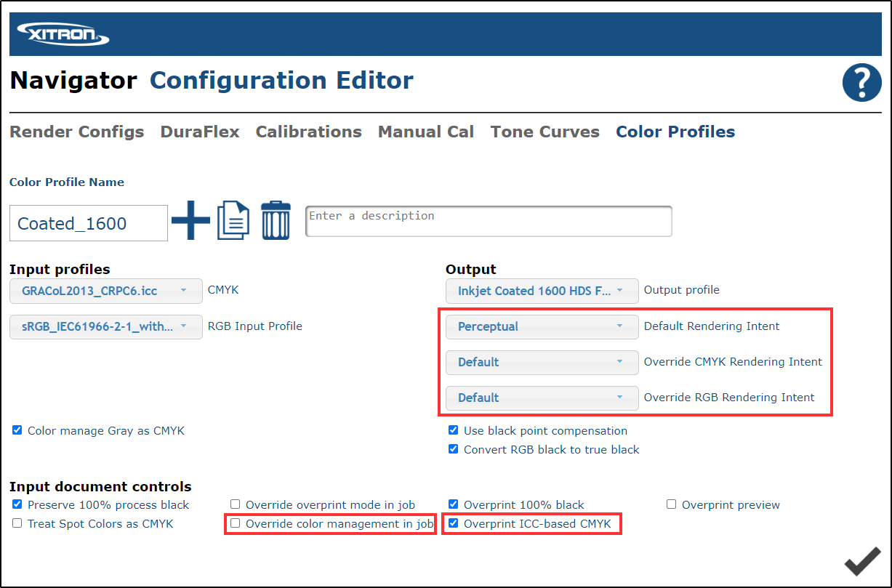Enable Override color management in job
The image size is (892, 588).
click(236, 523)
